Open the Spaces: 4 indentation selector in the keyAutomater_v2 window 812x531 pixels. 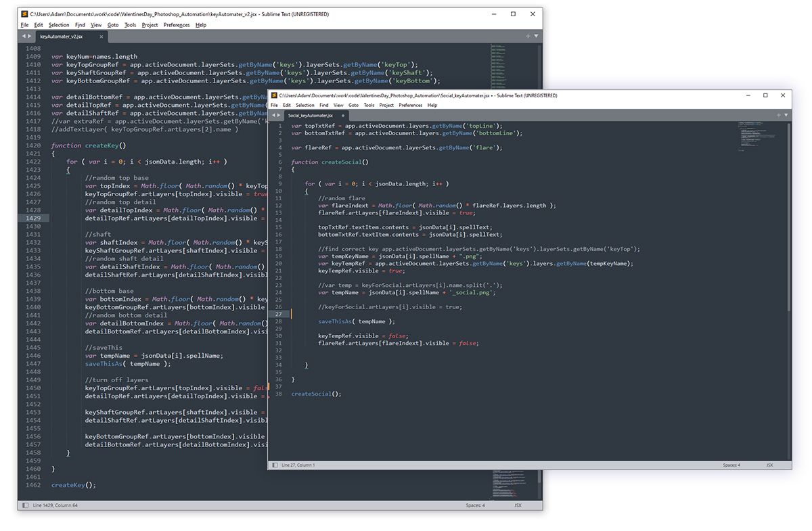coord(475,505)
